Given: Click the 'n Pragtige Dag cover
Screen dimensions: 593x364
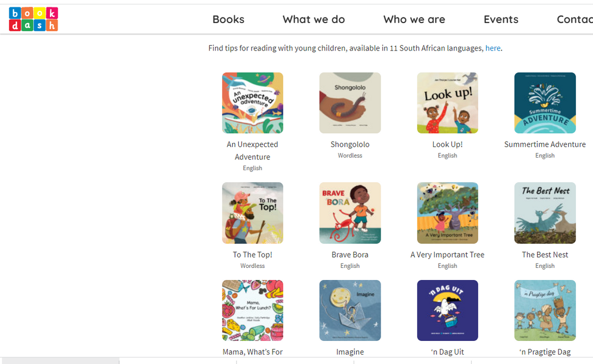Looking at the screenshot, I should point(545,310).
